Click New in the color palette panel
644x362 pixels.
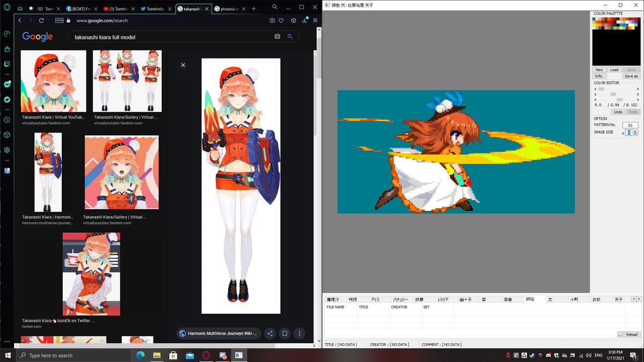(x=599, y=70)
